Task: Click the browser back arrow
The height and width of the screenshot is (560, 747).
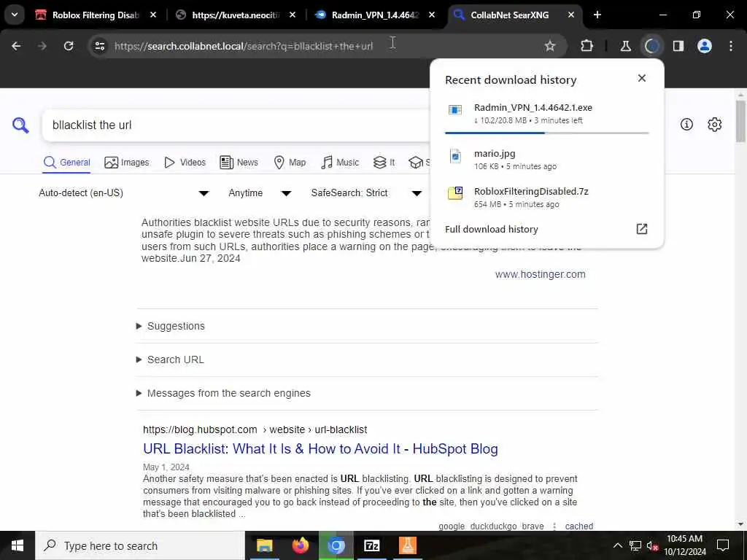Action: click(x=16, y=46)
